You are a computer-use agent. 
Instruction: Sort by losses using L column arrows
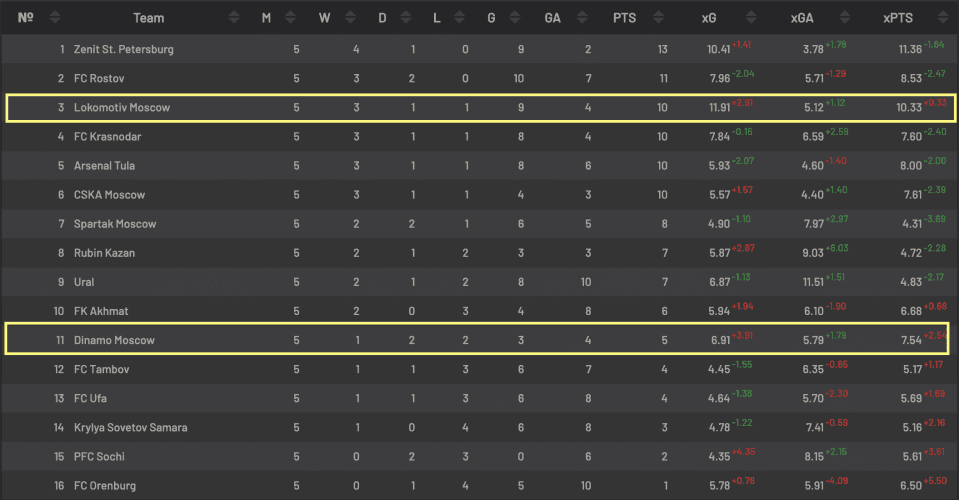click(x=465, y=18)
